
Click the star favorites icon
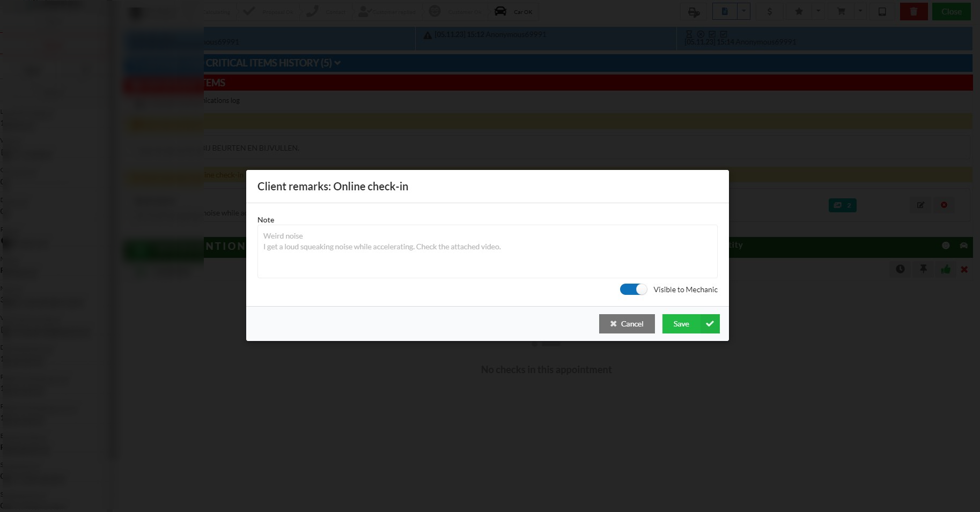[799, 11]
